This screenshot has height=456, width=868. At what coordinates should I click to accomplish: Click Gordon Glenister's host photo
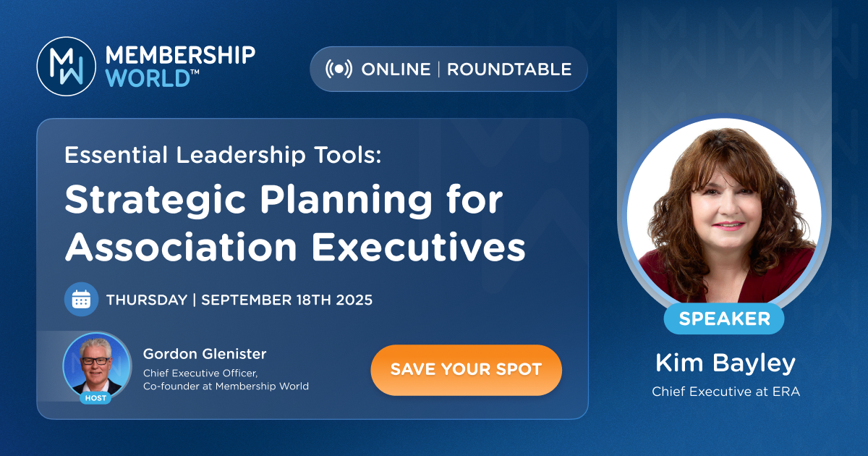point(97,365)
